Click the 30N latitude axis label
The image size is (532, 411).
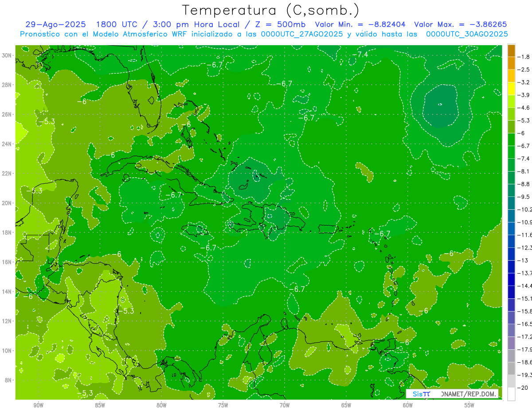point(7,55)
